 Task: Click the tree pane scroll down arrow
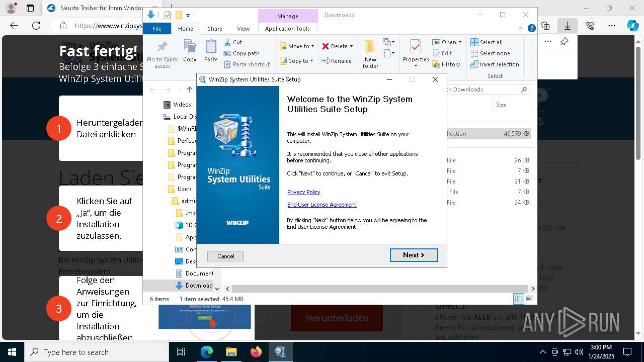pos(217,289)
